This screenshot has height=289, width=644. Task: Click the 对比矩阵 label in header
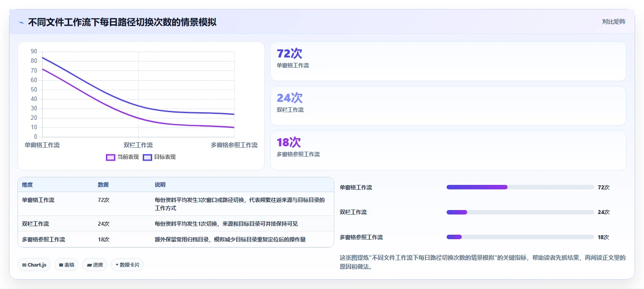tap(613, 22)
